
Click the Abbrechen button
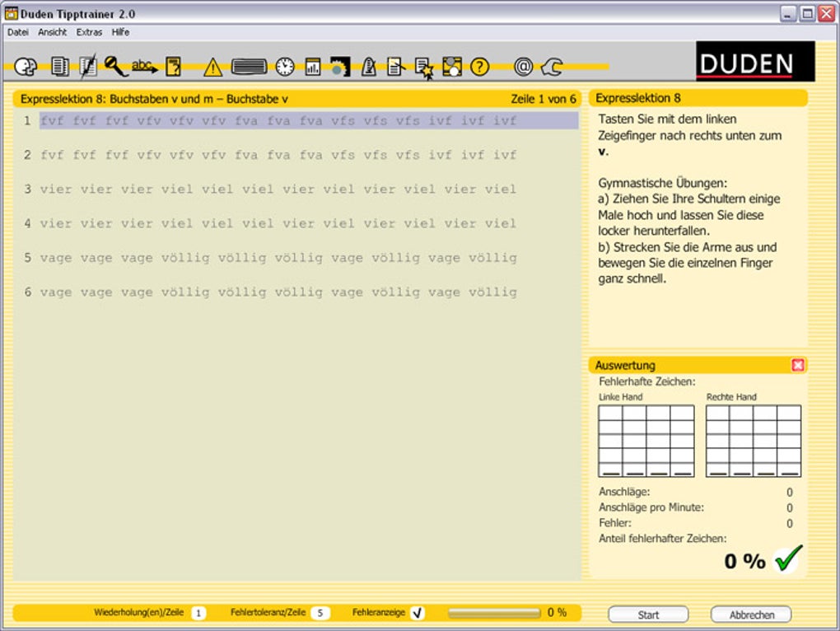pyautogui.click(x=751, y=615)
